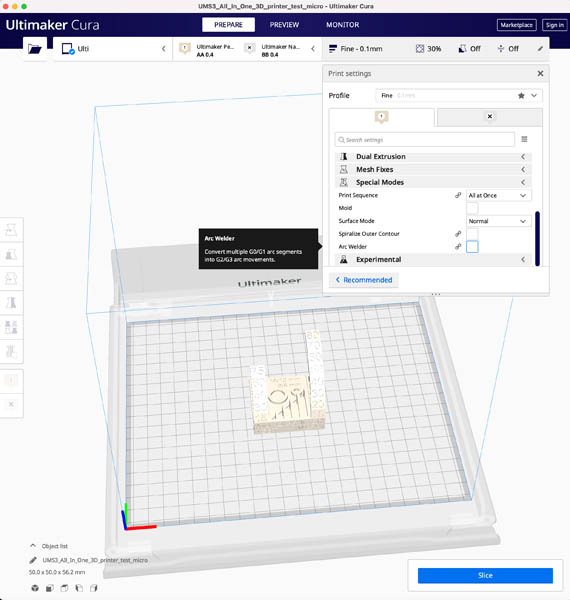
Task: Click the Fine - 0.1mm profile summary
Action: [356, 49]
